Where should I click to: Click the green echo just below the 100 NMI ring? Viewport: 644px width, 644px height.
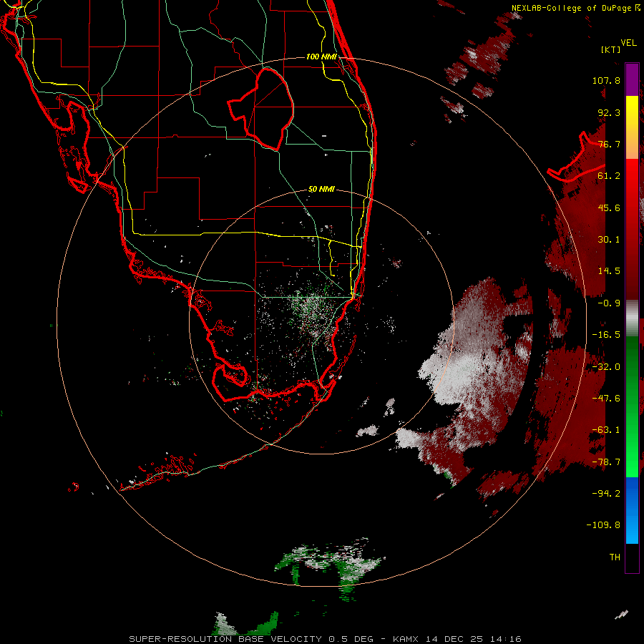coord(347,595)
